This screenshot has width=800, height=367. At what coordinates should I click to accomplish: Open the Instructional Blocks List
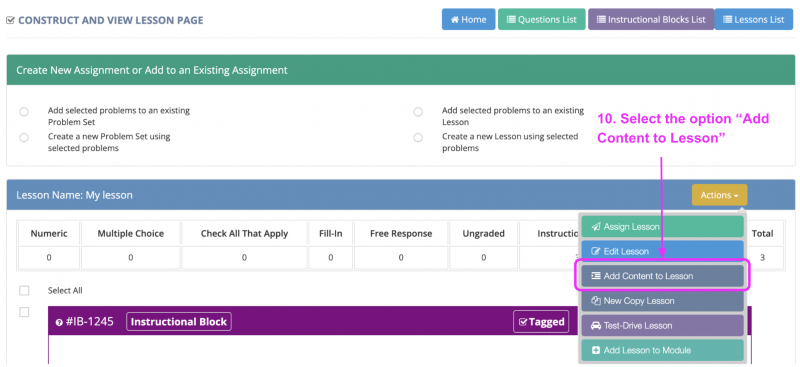[x=651, y=19]
